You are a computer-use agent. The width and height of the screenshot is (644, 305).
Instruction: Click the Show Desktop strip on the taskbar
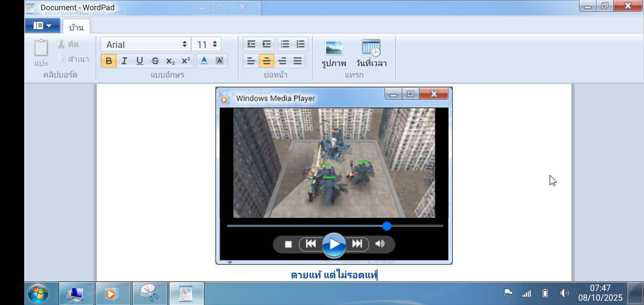(635, 293)
